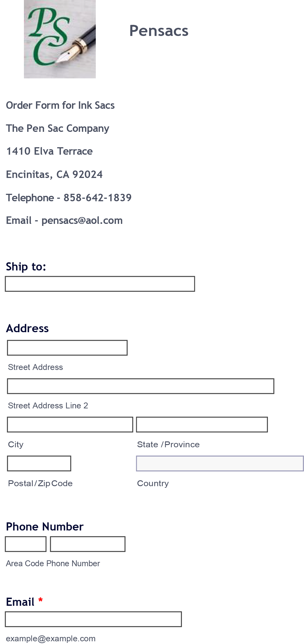Click the Area Code field
The width and height of the screenshot is (304, 644).
[26, 544]
